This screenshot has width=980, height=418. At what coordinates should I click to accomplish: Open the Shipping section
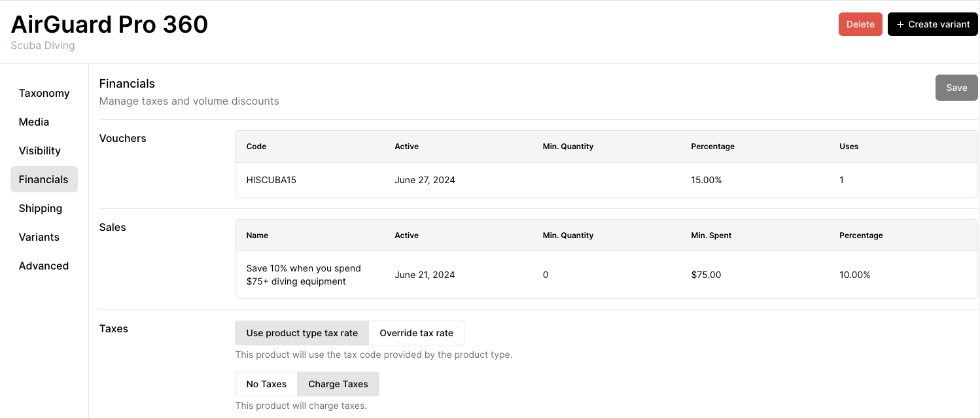pyautogui.click(x=41, y=208)
